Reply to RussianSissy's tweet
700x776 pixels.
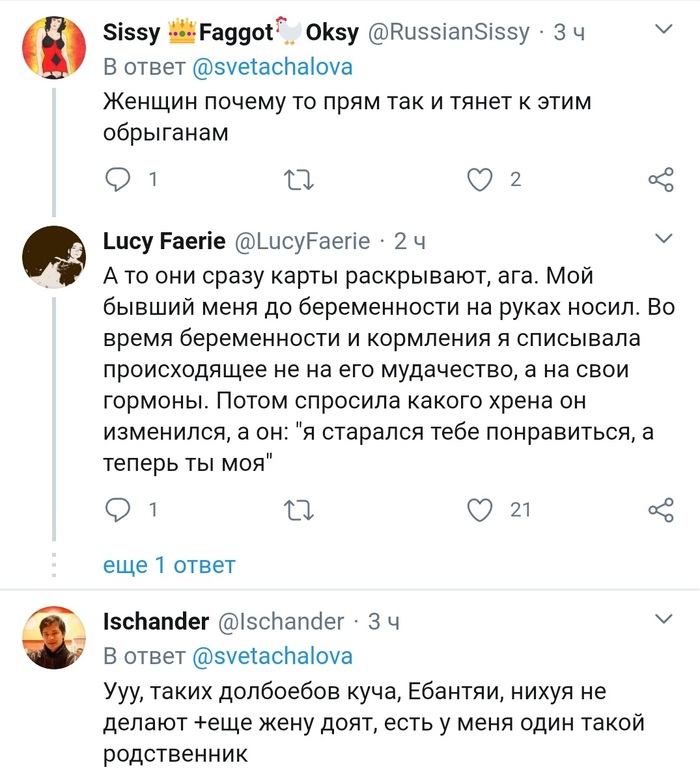[x=118, y=180]
